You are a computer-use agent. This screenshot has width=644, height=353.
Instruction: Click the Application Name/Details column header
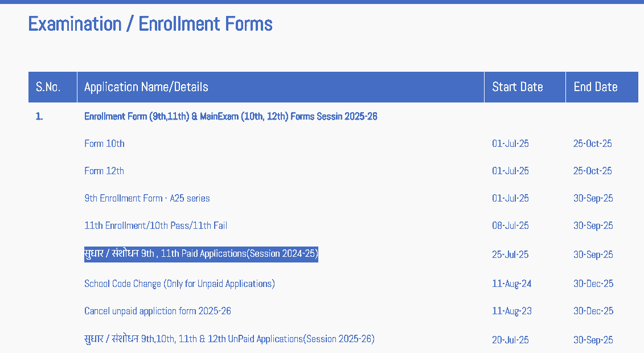[146, 87]
